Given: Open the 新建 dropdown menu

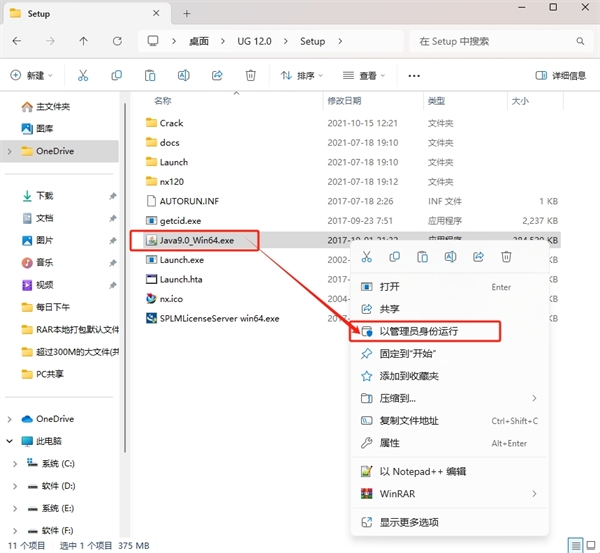Looking at the screenshot, I should tap(34, 76).
